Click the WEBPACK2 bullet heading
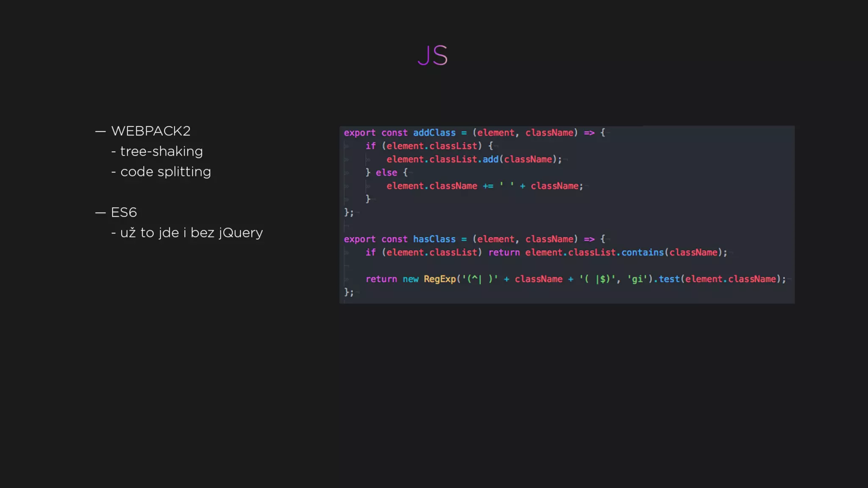868x488 pixels. 150,131
